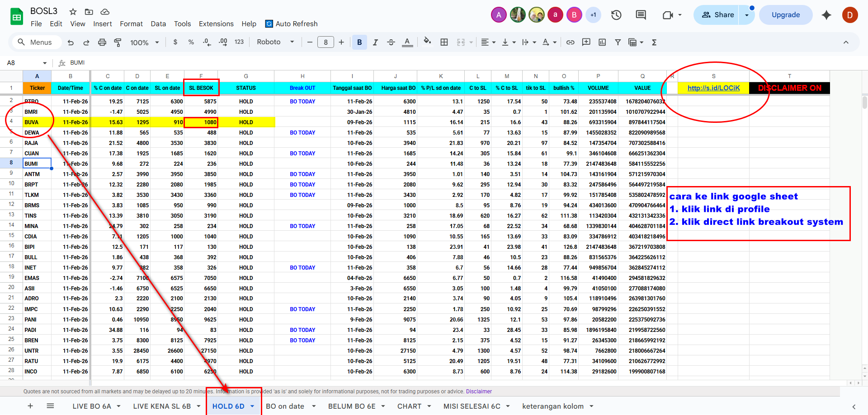The image size is (868, 415).
Task: Open the Gemini sparkle icon
Action: (826, 15)
